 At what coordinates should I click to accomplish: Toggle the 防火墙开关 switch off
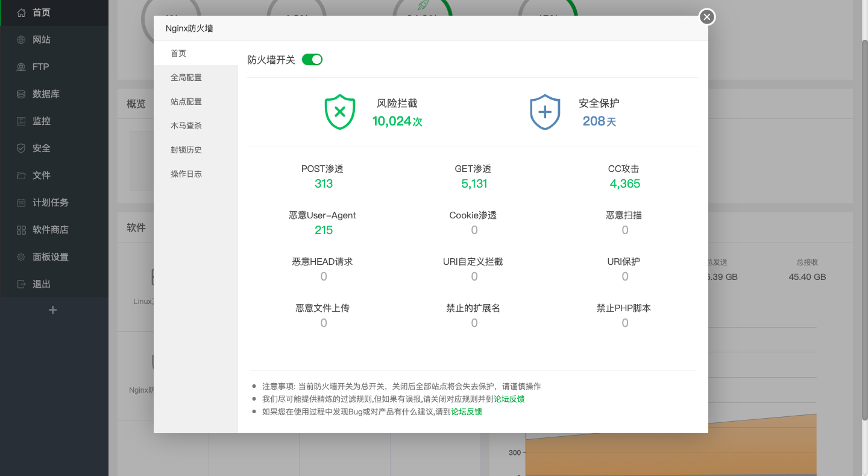pos(312,59)
